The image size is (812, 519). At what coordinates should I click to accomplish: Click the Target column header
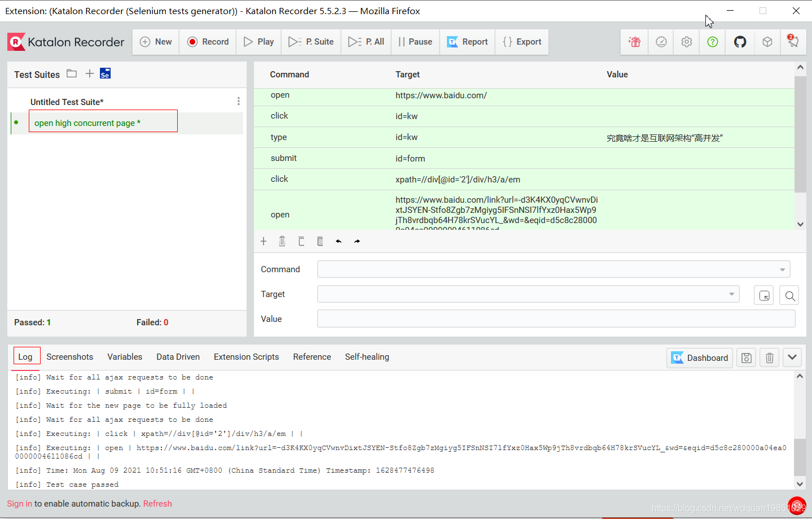coord(407,75)
